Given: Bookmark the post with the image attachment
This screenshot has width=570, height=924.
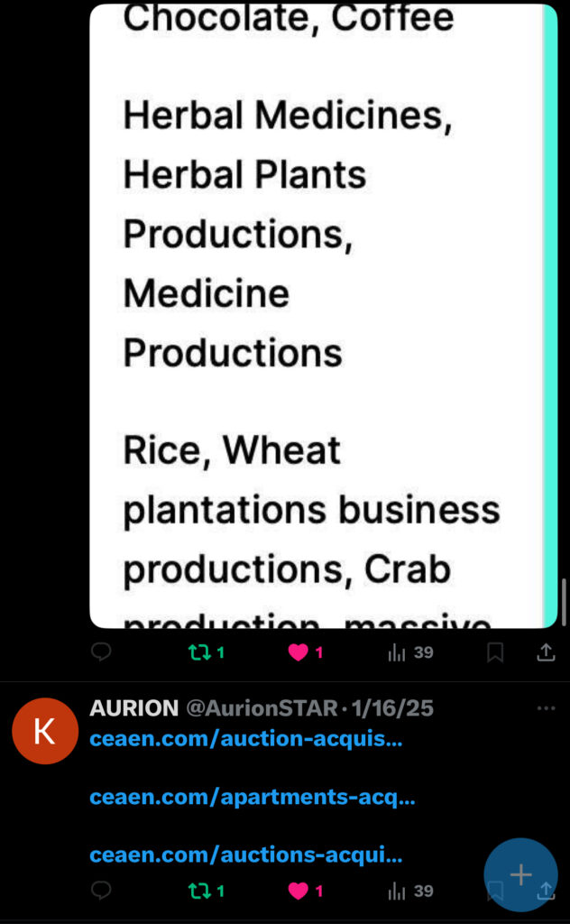Looking at the screenshot, I should point(495,652).
